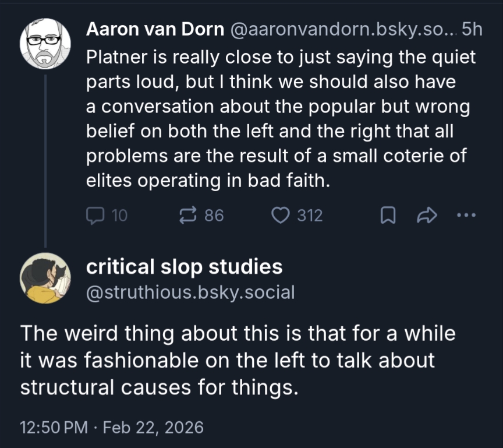Open critical slop studies profile name
Screen dimensions: 503x448
(x=184, y=267)
